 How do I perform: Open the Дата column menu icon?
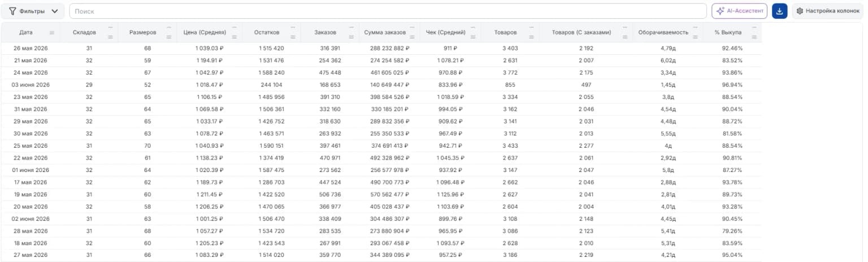click(52, 33)
